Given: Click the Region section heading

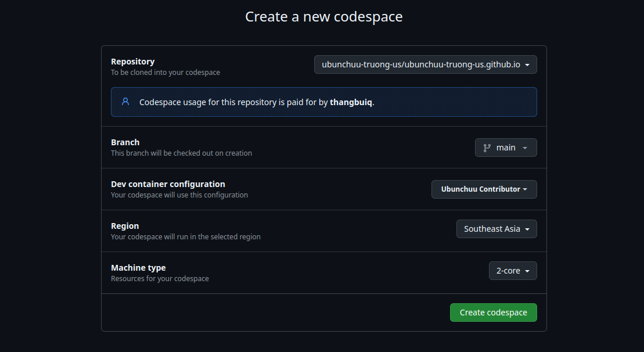Looking at the screenshot, I should click(x=124, y=225).
